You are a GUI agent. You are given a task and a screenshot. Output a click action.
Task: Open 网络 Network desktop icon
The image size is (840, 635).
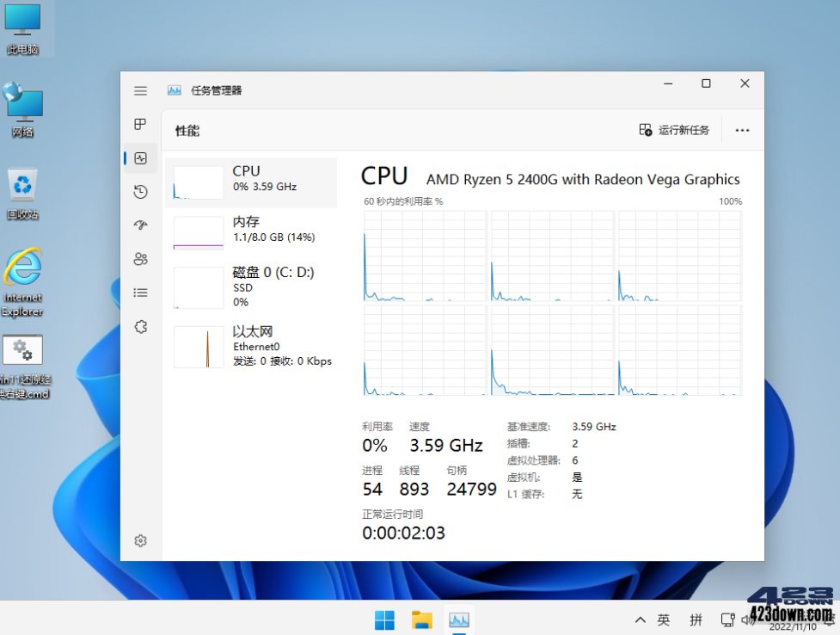22,110
